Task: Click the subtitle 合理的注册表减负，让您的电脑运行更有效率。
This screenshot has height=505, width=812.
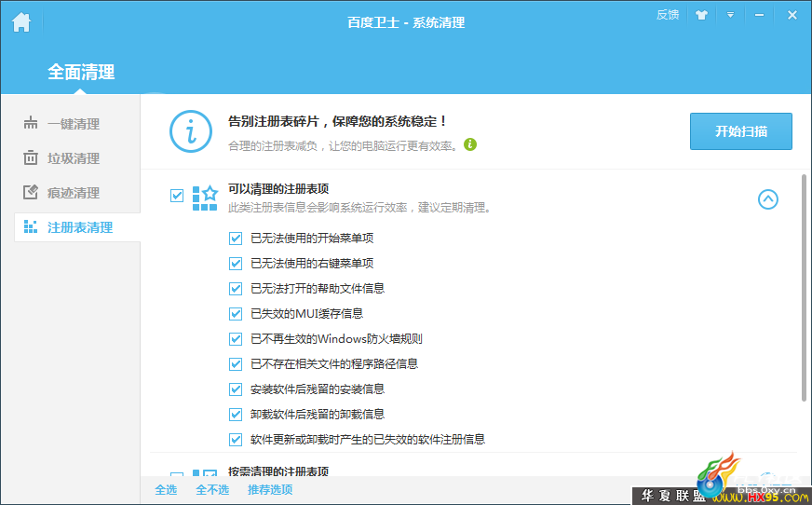Action: [x=344, y=146]
